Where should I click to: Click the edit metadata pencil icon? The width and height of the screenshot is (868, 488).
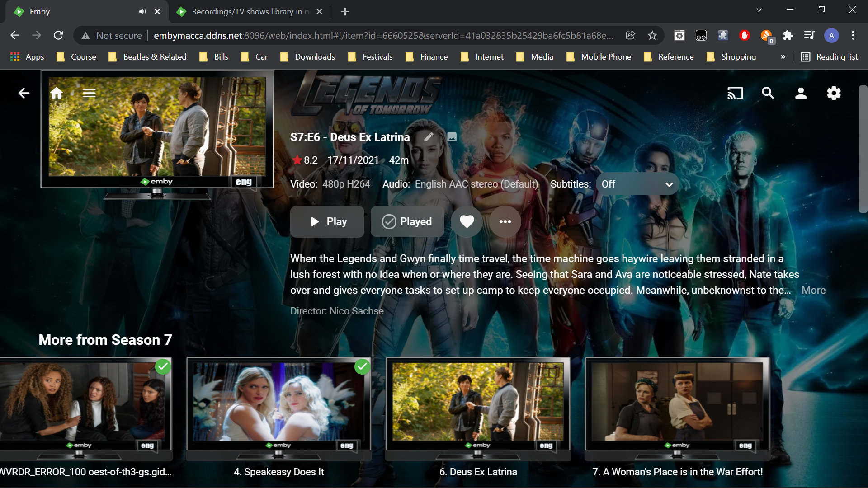[x=429, y=137]
